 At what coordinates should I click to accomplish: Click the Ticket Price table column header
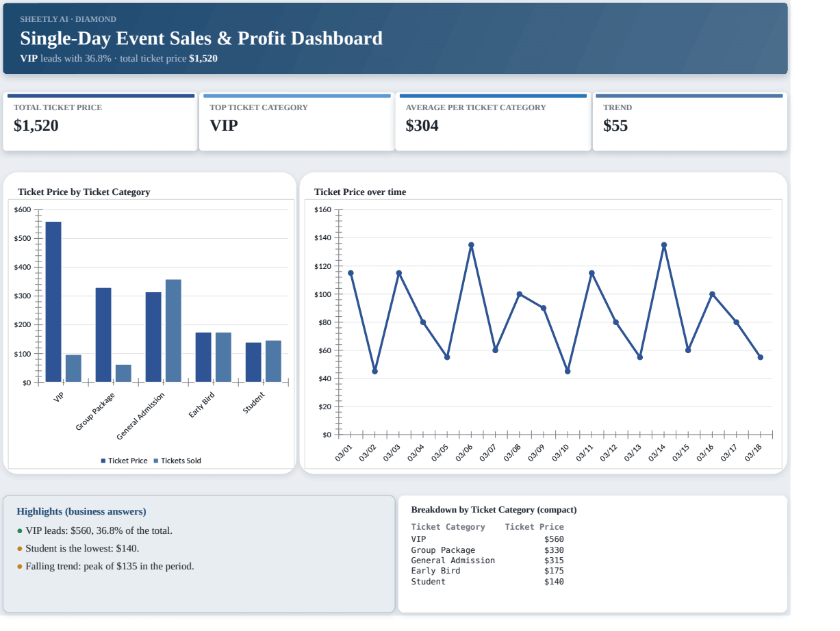click(534, 527)
